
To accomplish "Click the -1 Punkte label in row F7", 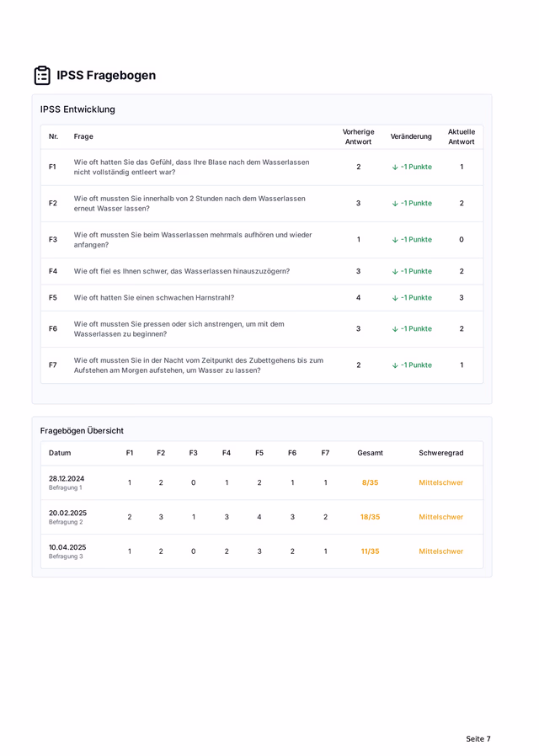I will (417, 365).
